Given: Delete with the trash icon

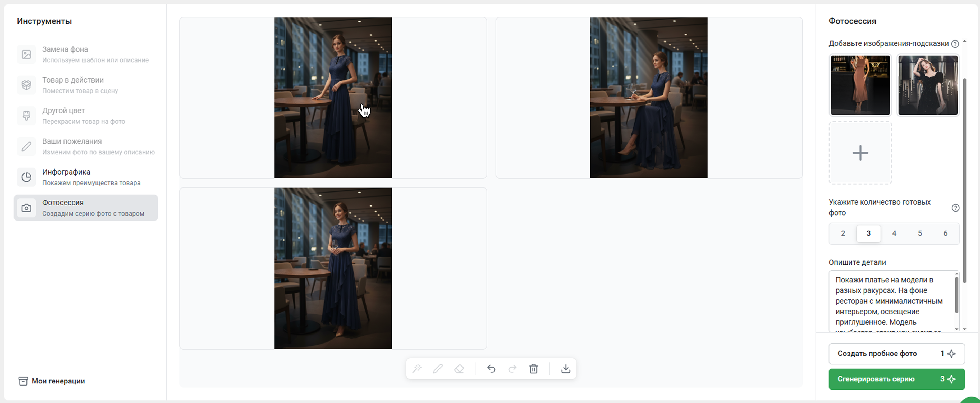Looking at the screenshot, I should (533, 368).
